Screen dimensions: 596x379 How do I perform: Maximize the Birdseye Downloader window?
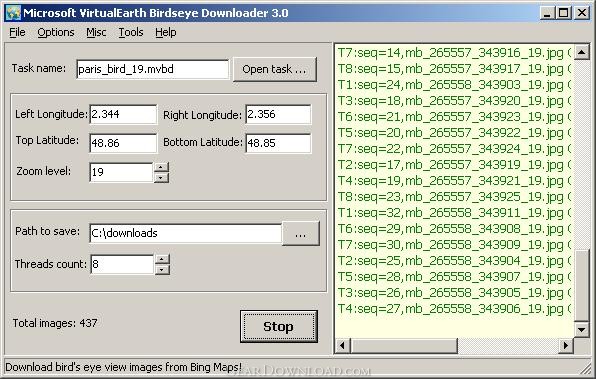point(564,13)
